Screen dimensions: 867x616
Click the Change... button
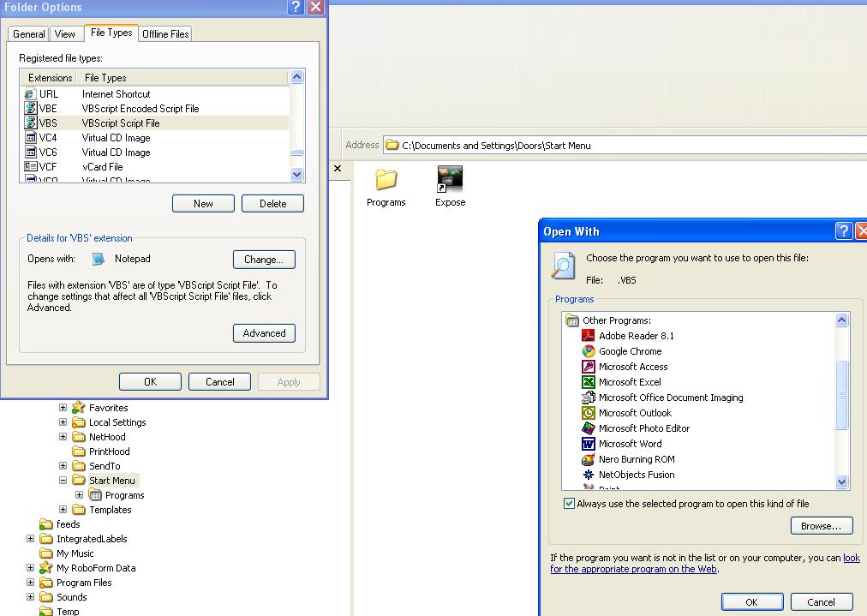click(x=264, y=260)
